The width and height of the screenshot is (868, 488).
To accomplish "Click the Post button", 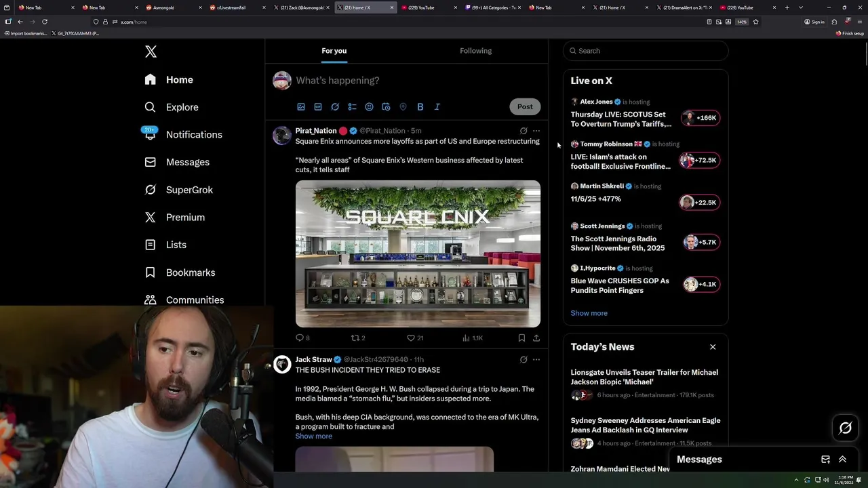I will click(x=525, y=106).
